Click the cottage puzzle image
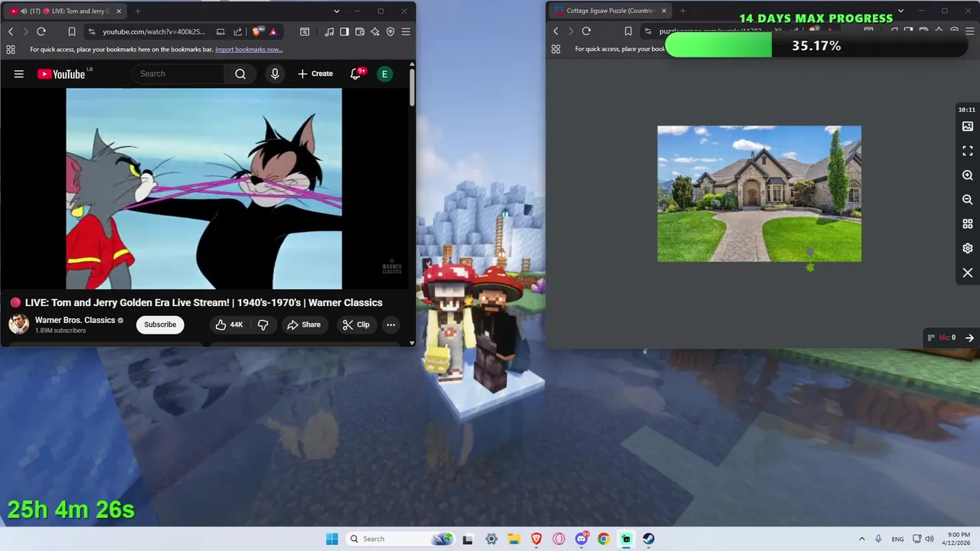 [x=759, y=194]
